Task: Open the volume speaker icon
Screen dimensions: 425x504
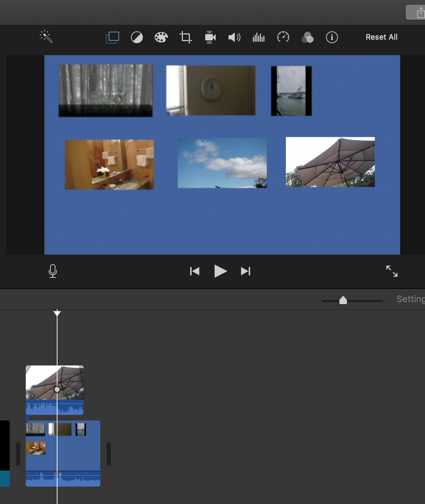Action: (x=234, y=37)
